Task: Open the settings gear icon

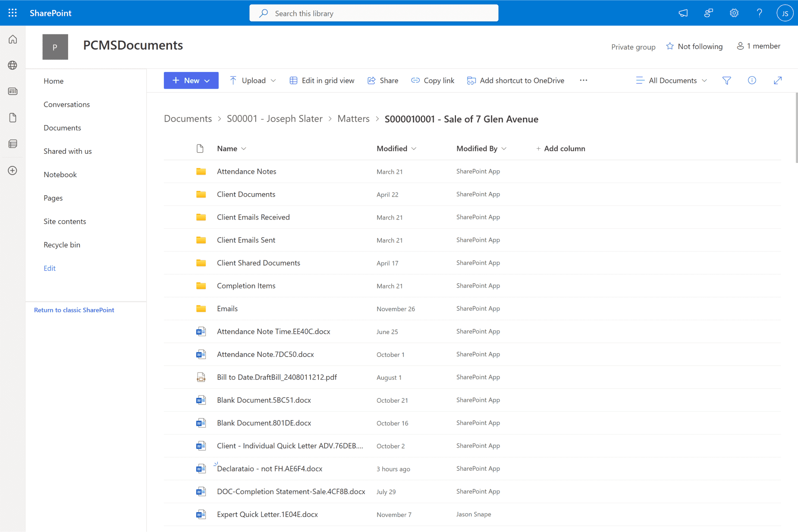Action: click(x=734, y=13)
